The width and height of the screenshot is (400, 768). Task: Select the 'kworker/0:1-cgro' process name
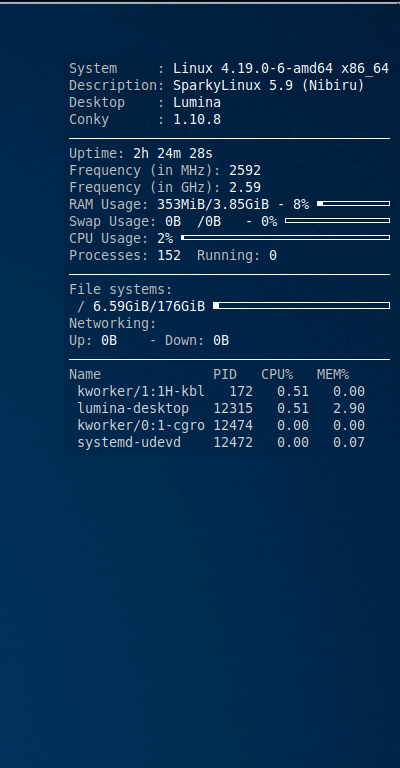(141, 426)
